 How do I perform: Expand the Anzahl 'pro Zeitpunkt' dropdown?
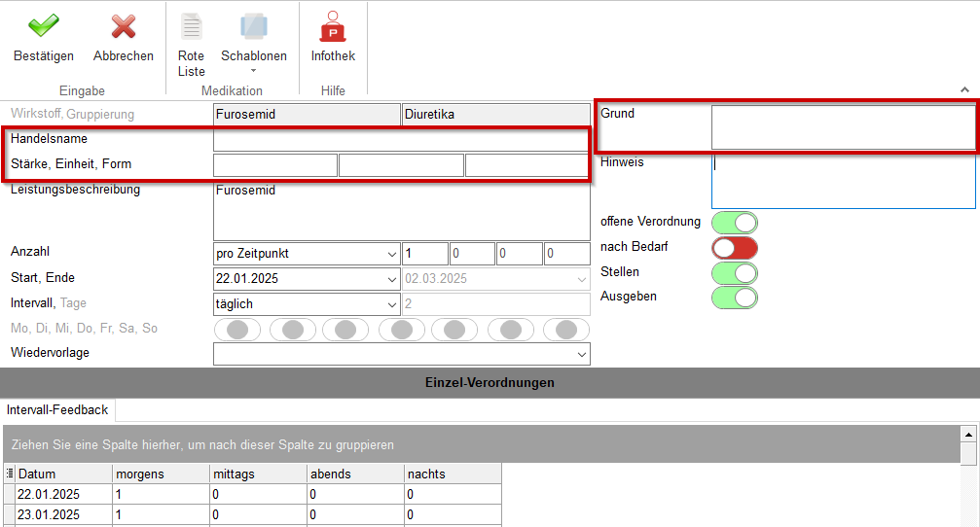tap(390, 254)
